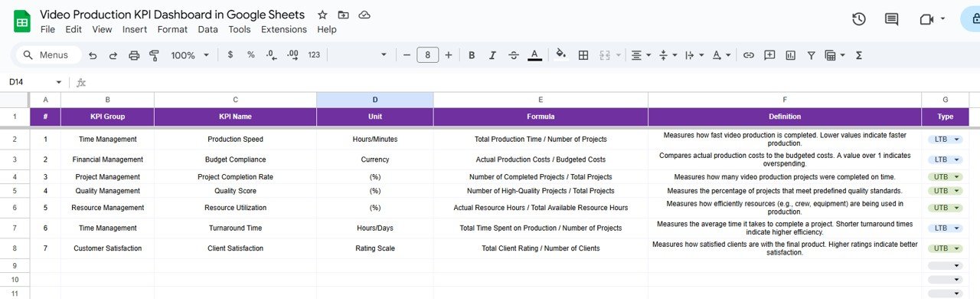Open text color picker
This screenshot has height=299, width=980.
[x=534, y=55]
